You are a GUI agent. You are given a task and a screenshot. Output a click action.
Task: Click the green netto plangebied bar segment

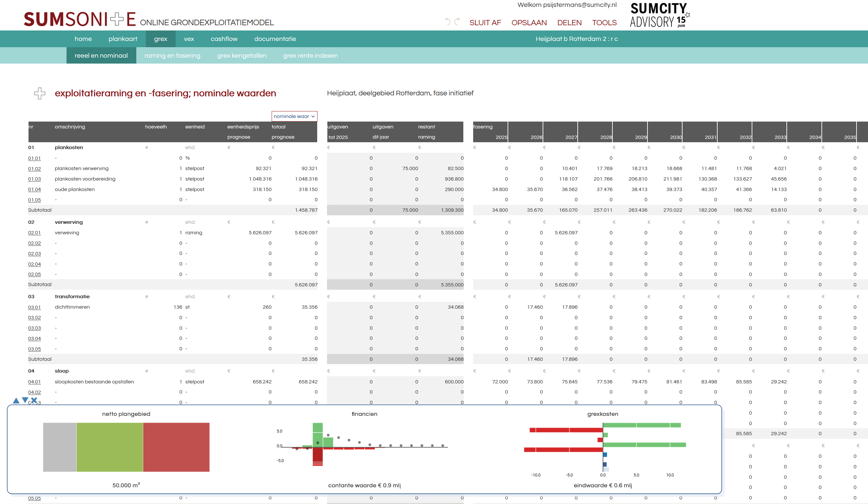click(x=109, y=447)
